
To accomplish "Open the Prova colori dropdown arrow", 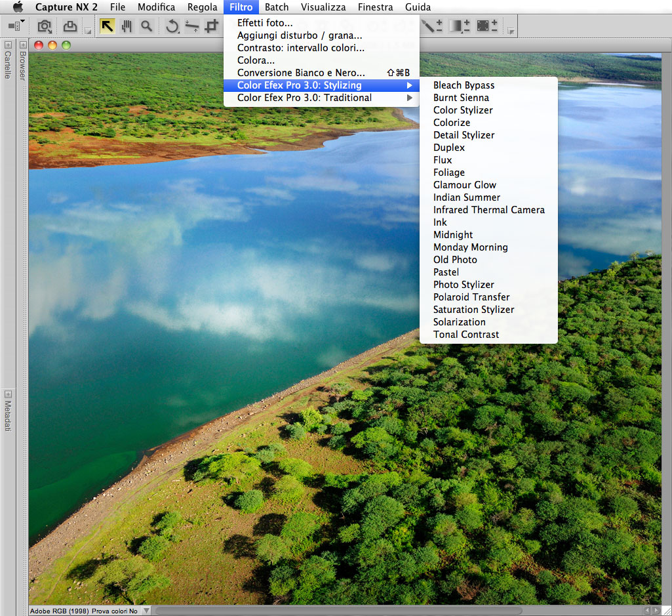I will click(147, 610).
